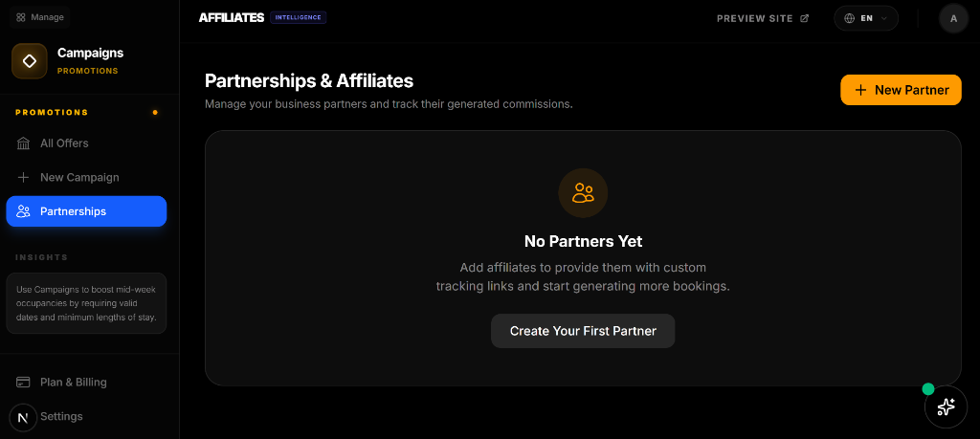This screenshot has width=980, height=439.
Task: Expand the EN language dropdown
Action: (x=865, y=18)
